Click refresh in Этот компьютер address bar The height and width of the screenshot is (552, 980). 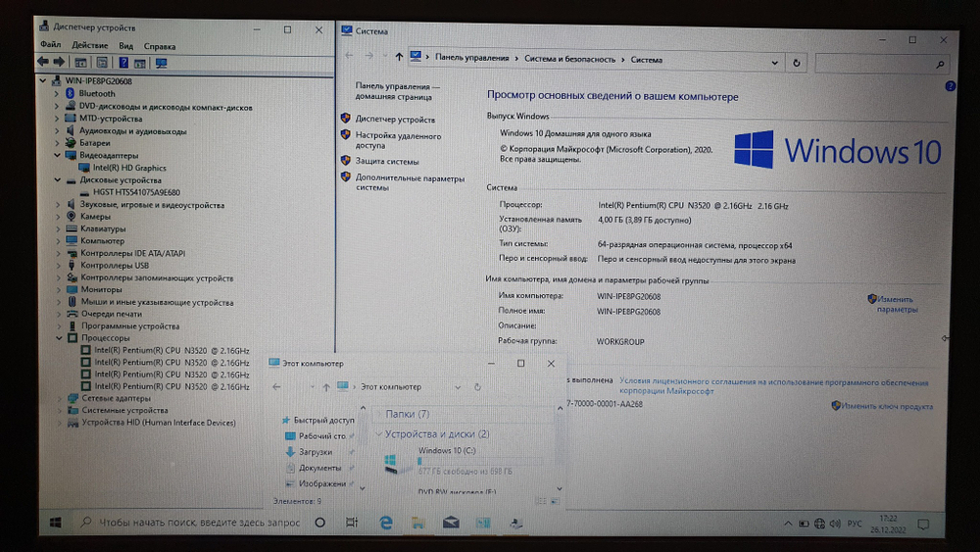pos(477,387)
